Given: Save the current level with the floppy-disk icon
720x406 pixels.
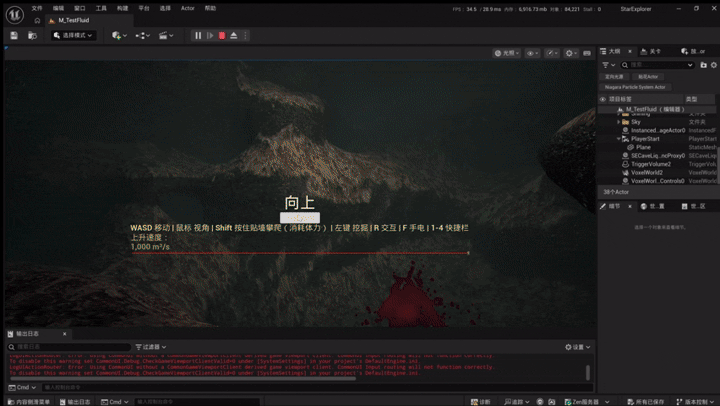Looking at the screenshot, I should click(x=14, y=35).
